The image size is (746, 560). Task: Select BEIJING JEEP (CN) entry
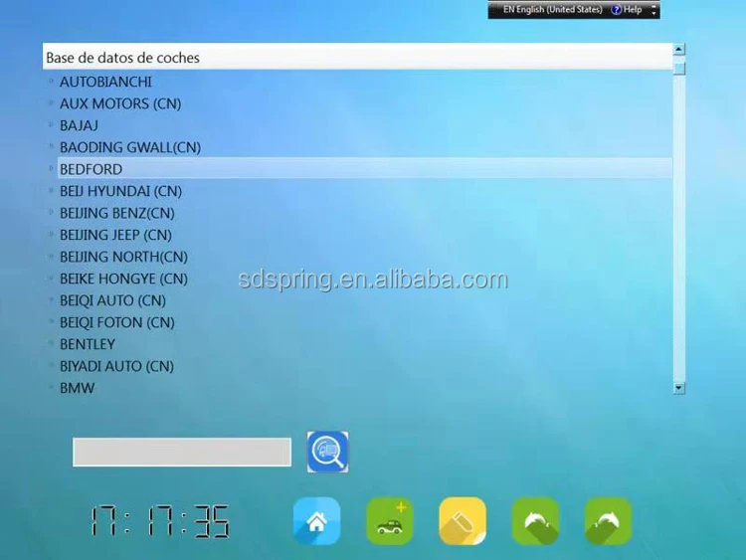115,235
